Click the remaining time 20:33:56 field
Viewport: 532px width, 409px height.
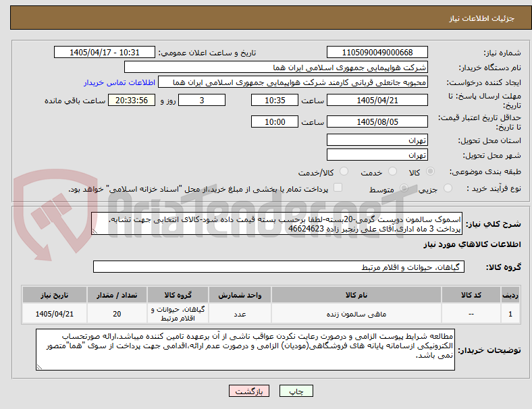click(132, 100)
